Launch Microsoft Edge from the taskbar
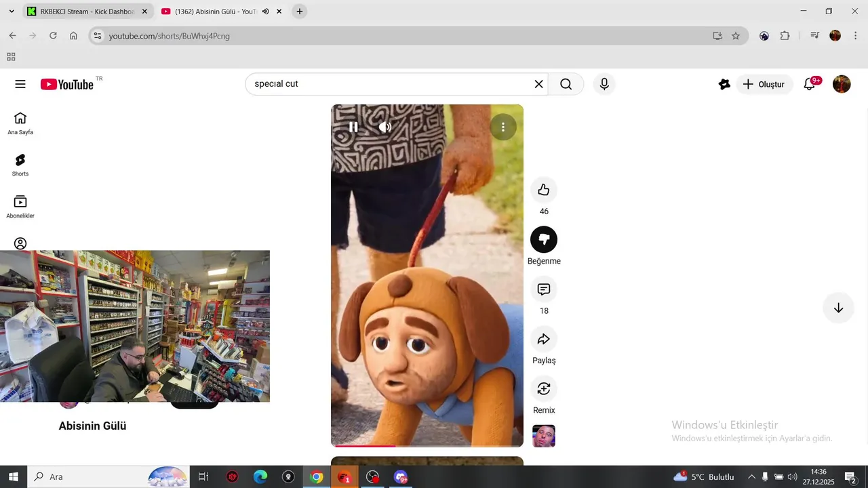This screenshot has height=488, width=868. click(260, 476)
